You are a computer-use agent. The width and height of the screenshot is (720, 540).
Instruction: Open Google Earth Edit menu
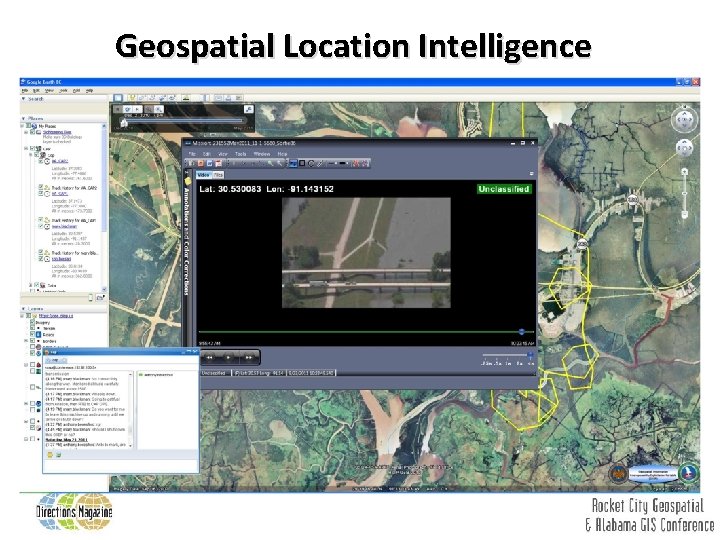36,90
